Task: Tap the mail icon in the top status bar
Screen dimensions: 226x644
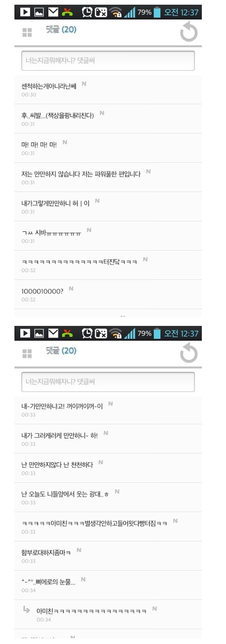Action: [x=53, y=12]
